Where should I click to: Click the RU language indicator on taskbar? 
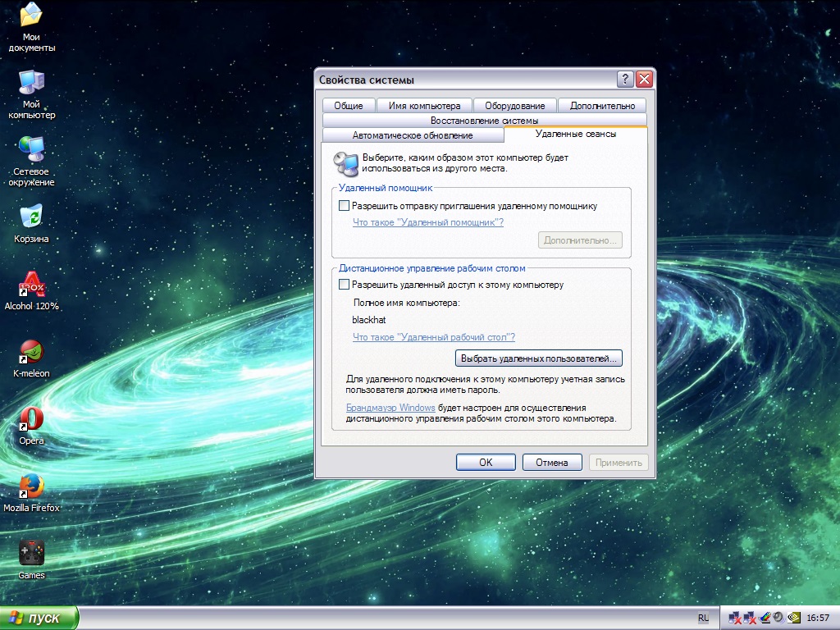coord(703,618)
